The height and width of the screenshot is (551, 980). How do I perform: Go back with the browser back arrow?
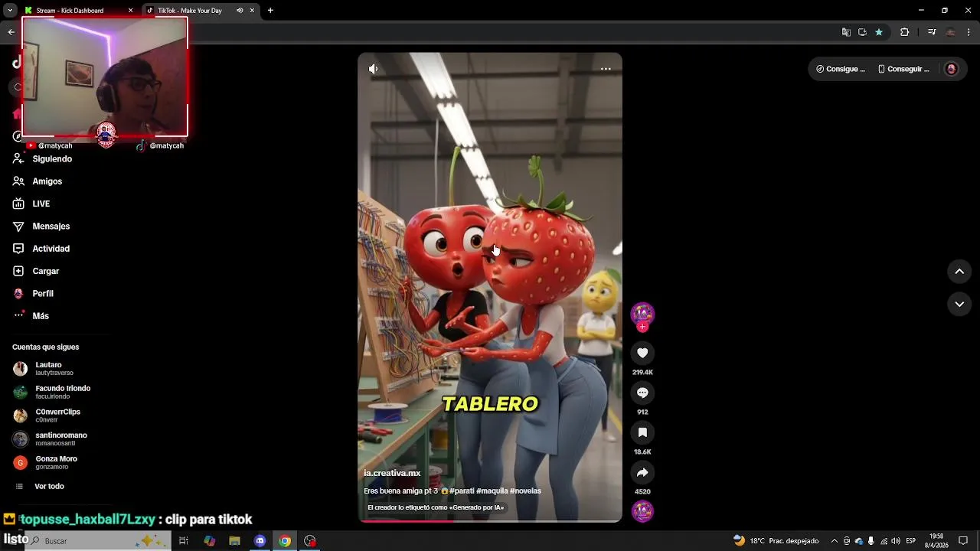point(11,32)
